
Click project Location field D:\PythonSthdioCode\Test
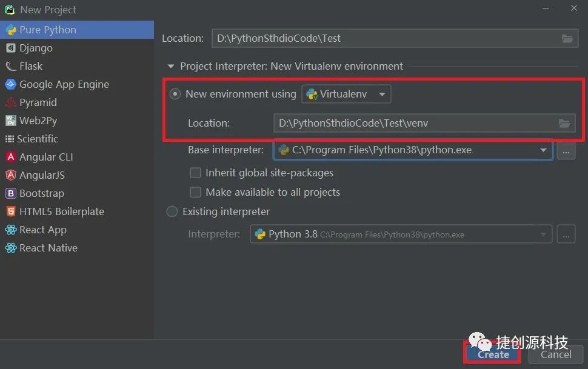[395, 38]
